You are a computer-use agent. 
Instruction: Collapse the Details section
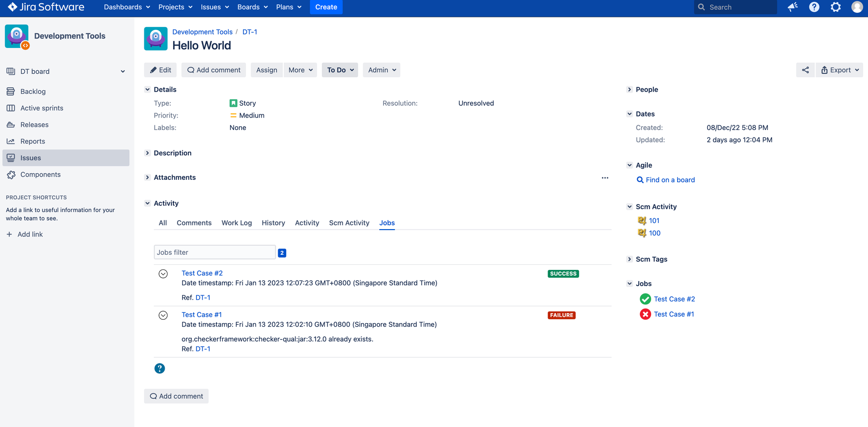(x=148, y=89)
